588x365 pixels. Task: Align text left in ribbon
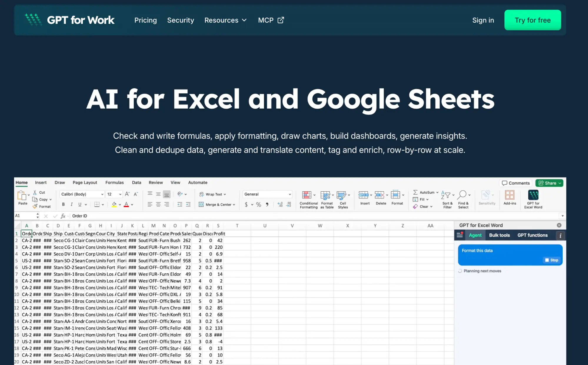(x=150, y=204)
